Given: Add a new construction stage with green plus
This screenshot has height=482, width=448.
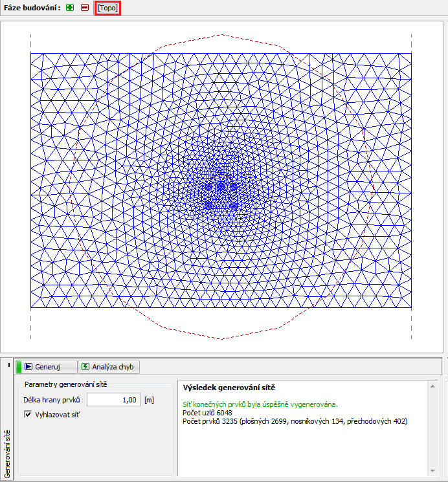Looking at the screenshot, I should coord(70,8).
